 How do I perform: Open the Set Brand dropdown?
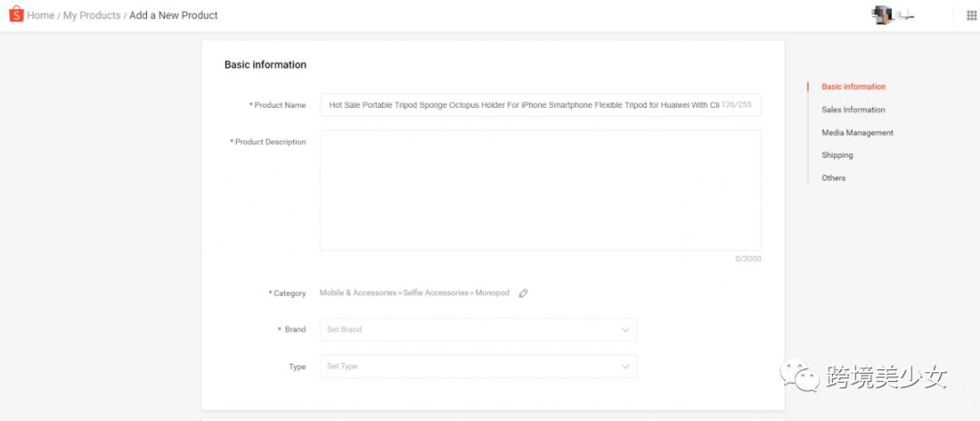(479, 329)
